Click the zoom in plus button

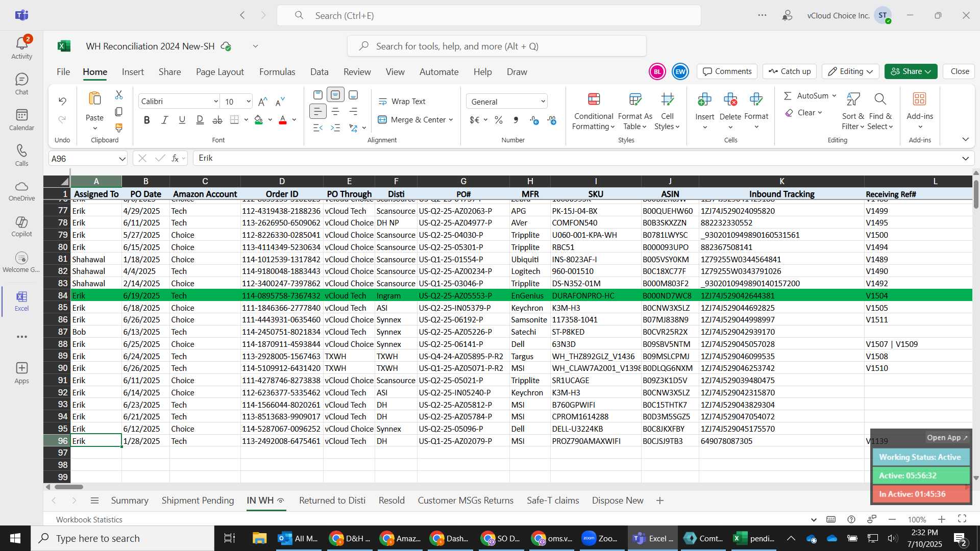(x=942, y=519)
